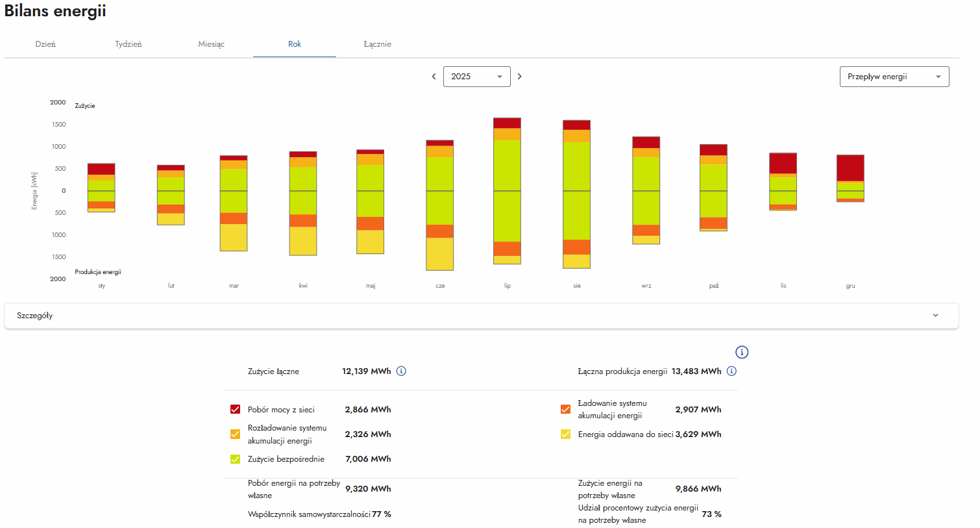The image size is (980, 528).
Task: Click the 'Produkcja energii' chart label
Action: 98,272
